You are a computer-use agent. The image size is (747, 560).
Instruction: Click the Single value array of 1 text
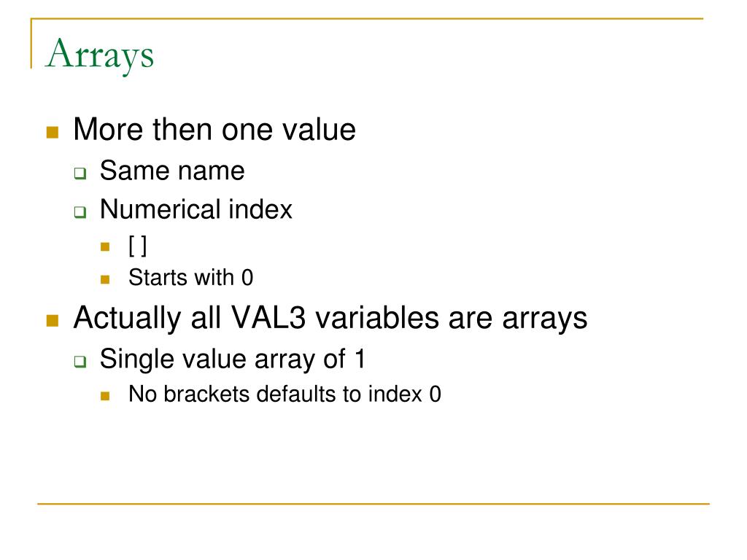coord(233,359)
